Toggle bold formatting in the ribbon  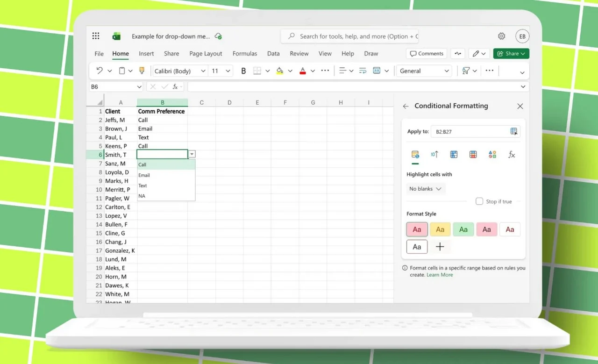[243, 71]
